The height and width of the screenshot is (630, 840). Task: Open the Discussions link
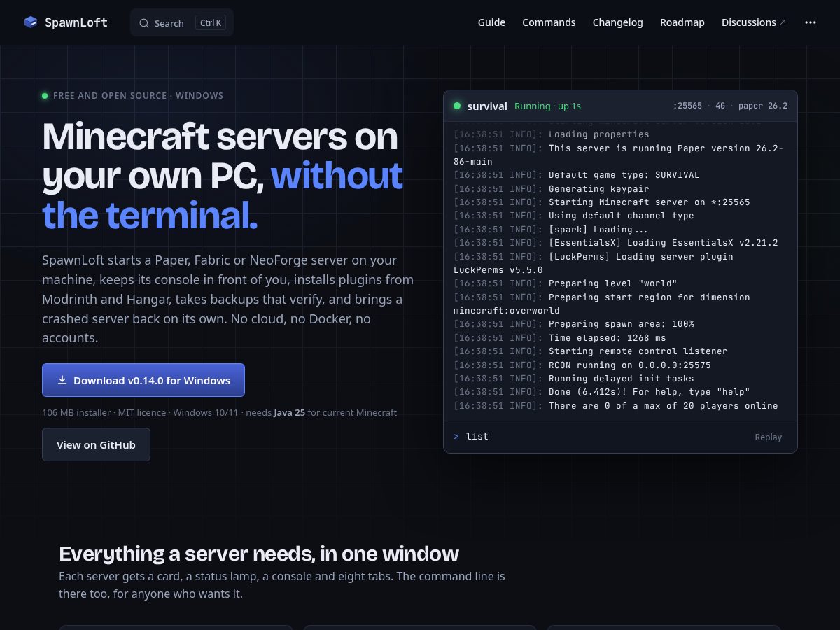[x=754, y=22]
